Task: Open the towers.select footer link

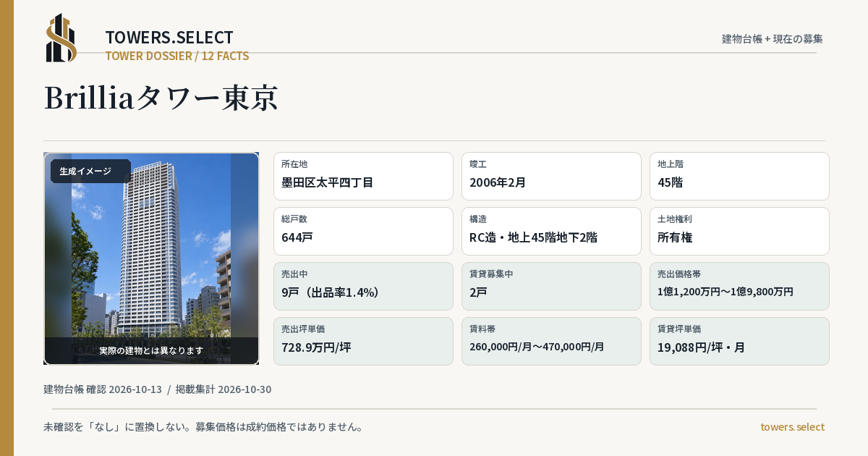Action: [792, 427]
